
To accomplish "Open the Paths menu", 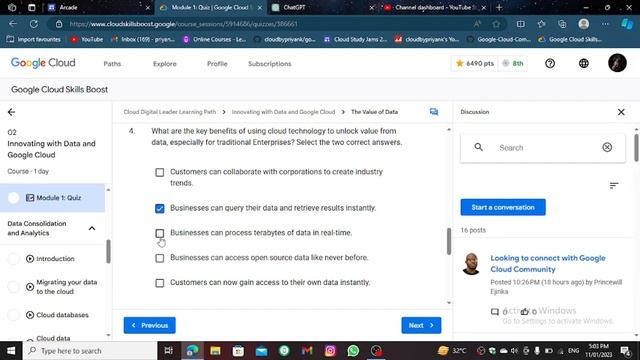I will pos(112,64).
